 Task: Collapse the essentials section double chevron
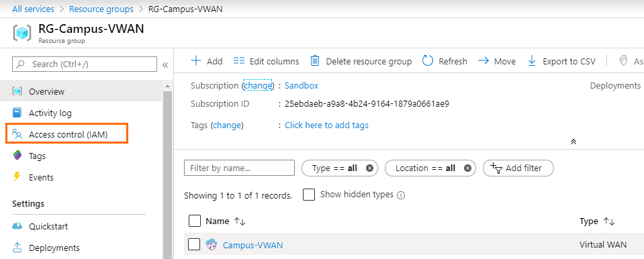pos(573,142)
